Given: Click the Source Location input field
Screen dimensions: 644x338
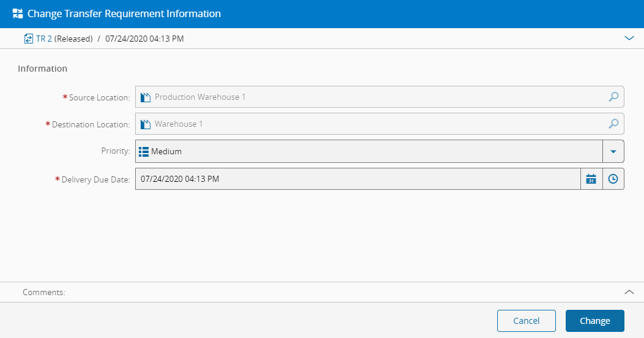Looking at the screenshot, I should click(x=367, y=97).
